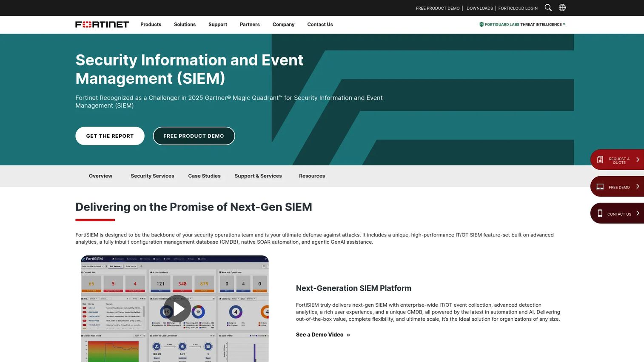Open the FortiCloud Login link
Viewport: 644px width, 362px height.
pyautogui.click(x=518, y=8)
